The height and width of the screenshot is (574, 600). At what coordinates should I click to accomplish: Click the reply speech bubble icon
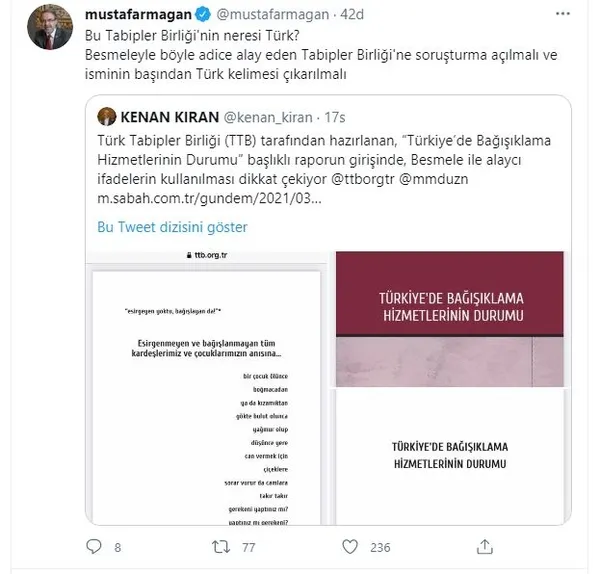pyautogui.click(x=94, y=547)
